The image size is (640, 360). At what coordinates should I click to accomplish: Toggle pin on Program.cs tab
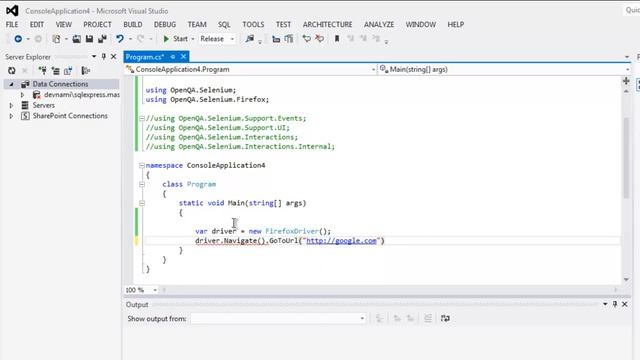click(173, 57)
